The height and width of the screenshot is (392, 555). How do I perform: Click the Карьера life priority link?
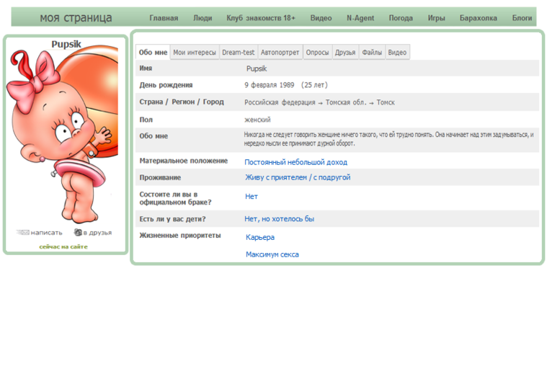260,237
